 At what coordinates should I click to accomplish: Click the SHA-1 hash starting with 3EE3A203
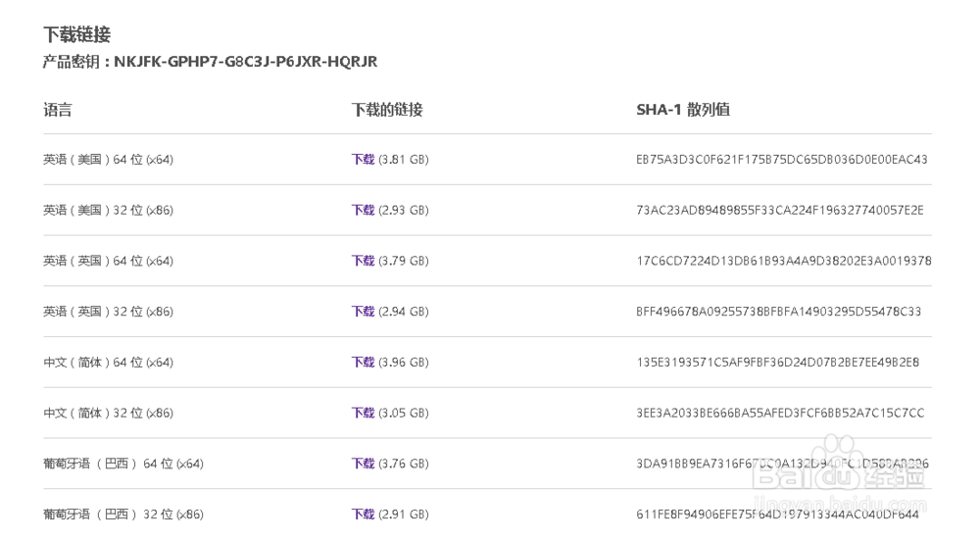coord(780,414)
